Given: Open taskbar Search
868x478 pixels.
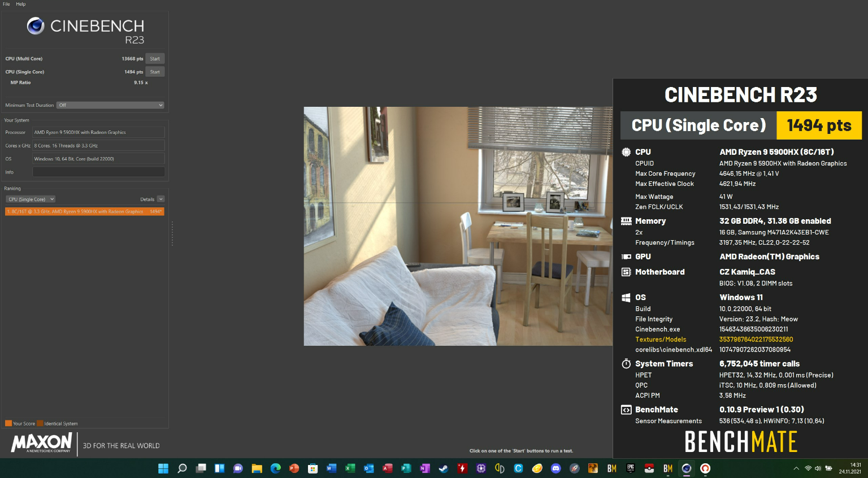Looking at the screenshot, I should pos(182,468).
